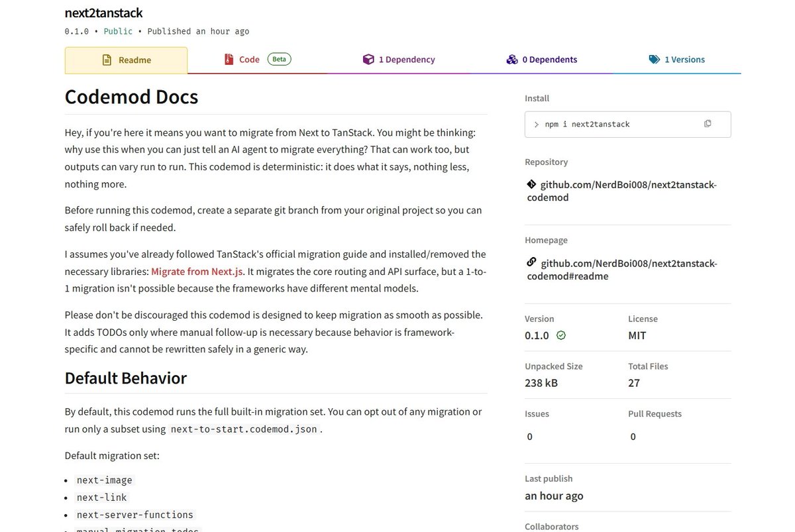Click the Readme document icon

click(107, 60)
